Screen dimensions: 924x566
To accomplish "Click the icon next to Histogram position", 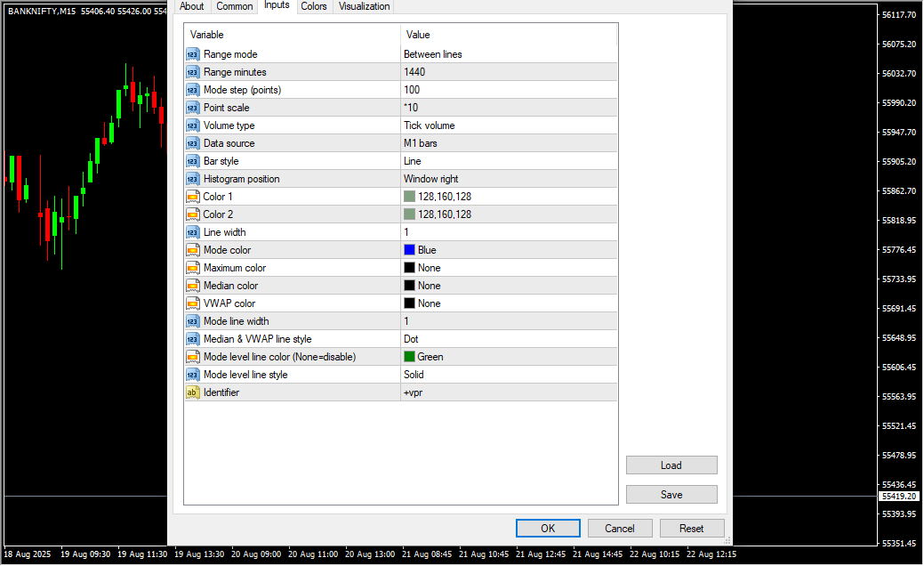I will click(193, 179).
